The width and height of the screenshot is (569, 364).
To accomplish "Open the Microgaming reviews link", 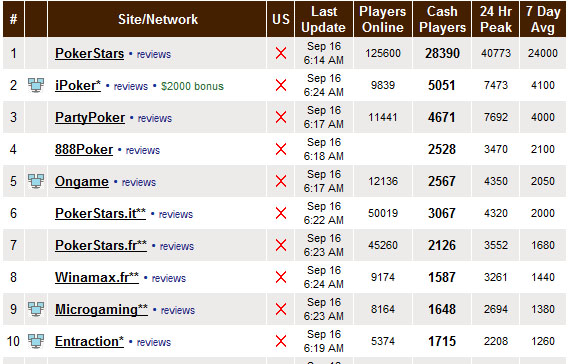I will [x=178, y=310].
